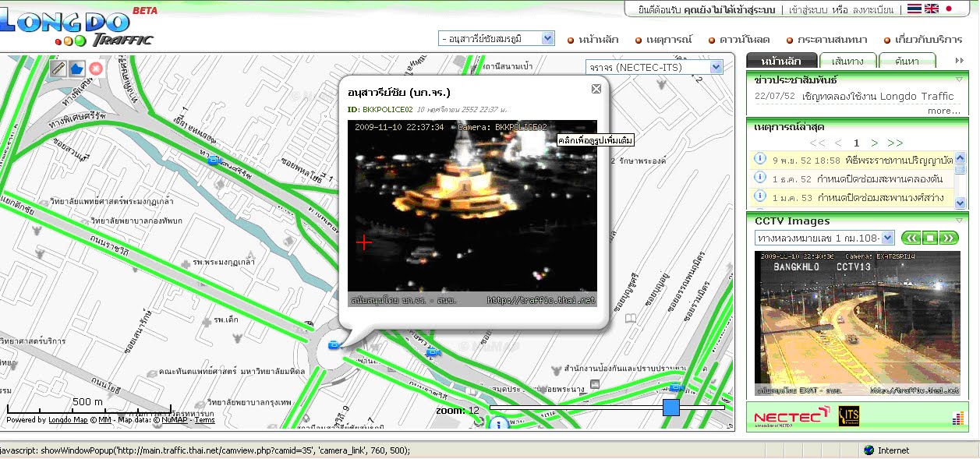Click the camera marker right of the roundabout
Screen dimensions: 980x459
[x=433, y=353]
